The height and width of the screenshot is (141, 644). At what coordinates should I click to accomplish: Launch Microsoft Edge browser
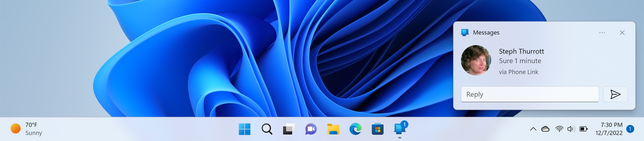click(x=355, y=129)
